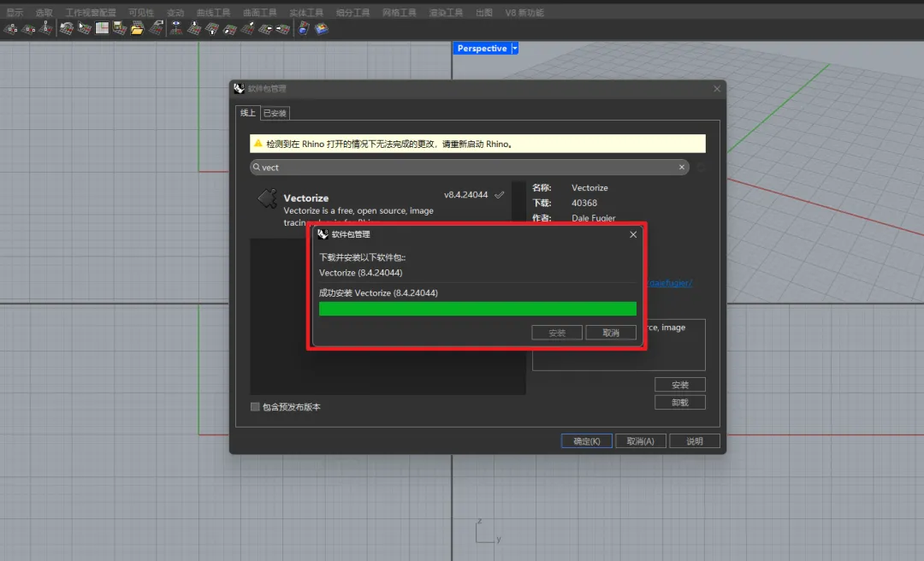
Task: Switch to the 选取 toolbar tab
Action: coord(44,12)
